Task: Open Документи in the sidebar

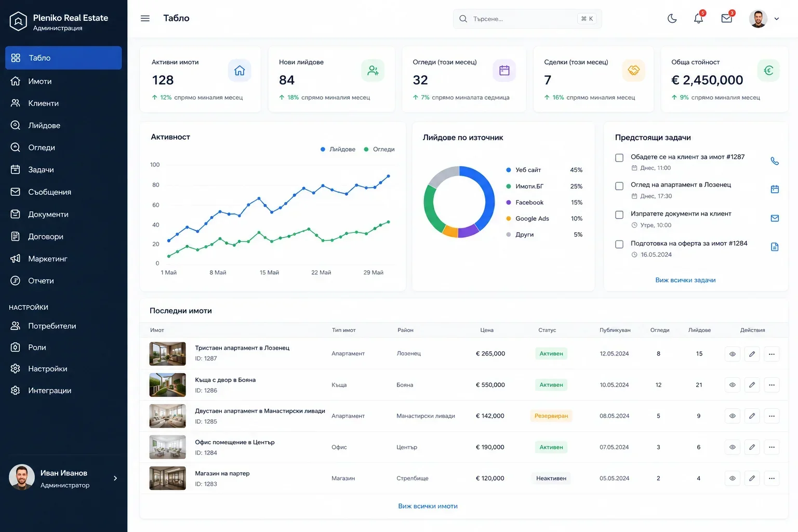Action: point(63,214)
